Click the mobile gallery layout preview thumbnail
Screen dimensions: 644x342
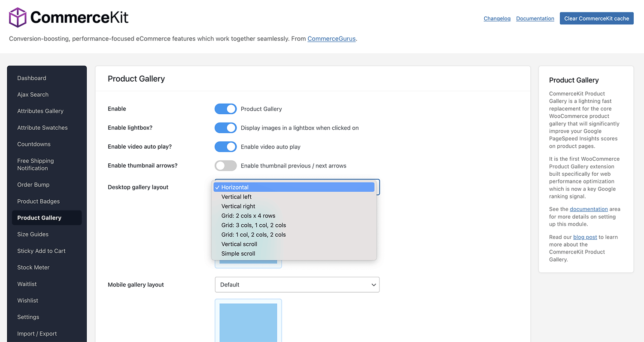click(248, 321)
